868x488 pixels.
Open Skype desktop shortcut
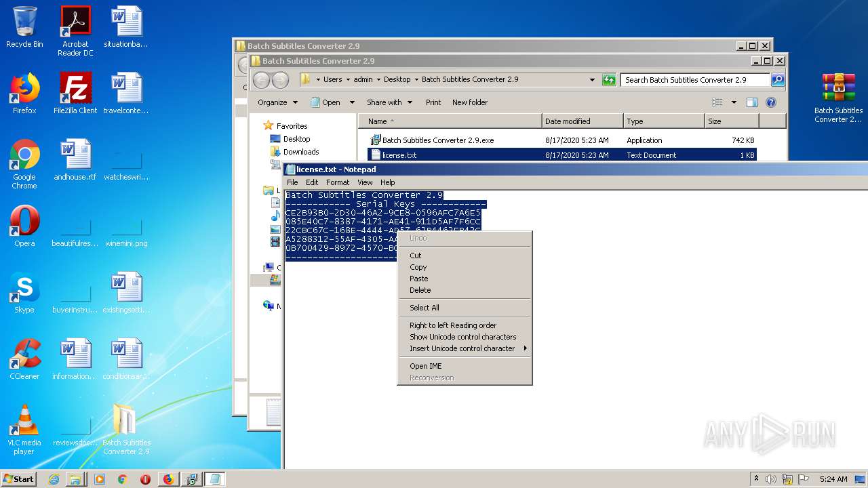(24, 293)
